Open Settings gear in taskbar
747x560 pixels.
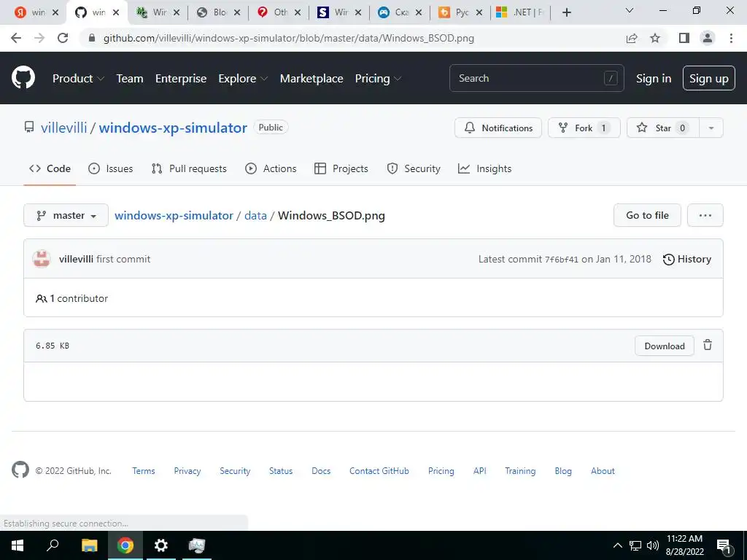coord(161,545)
